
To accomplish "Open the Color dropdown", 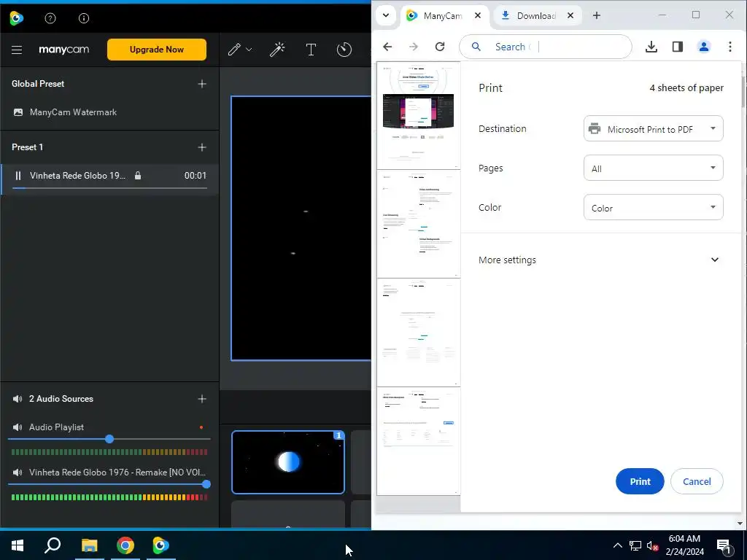I will pos(653,208).
